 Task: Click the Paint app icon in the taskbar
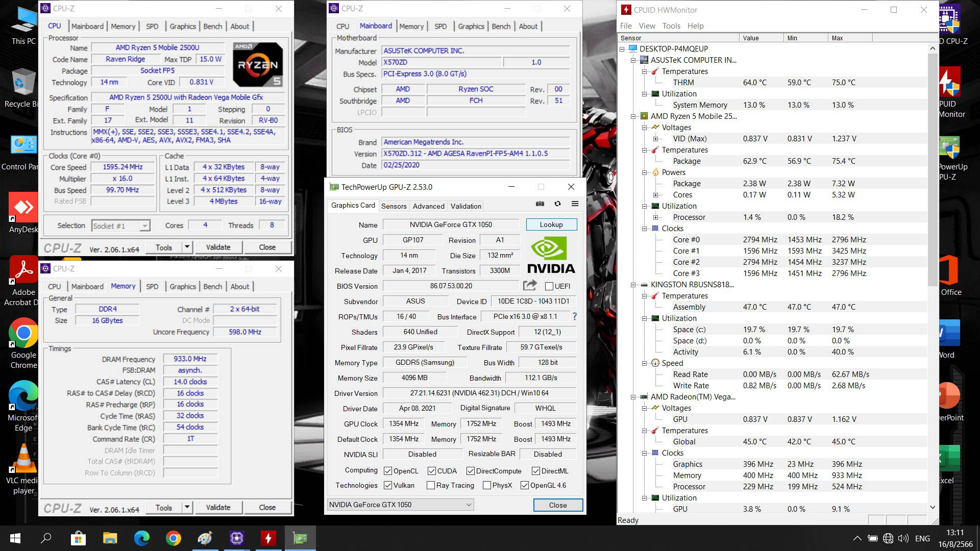click(x=205, y=538)
